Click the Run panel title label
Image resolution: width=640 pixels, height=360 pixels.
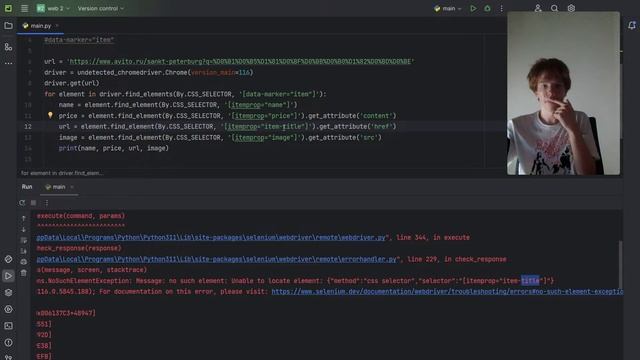point(27,187)
